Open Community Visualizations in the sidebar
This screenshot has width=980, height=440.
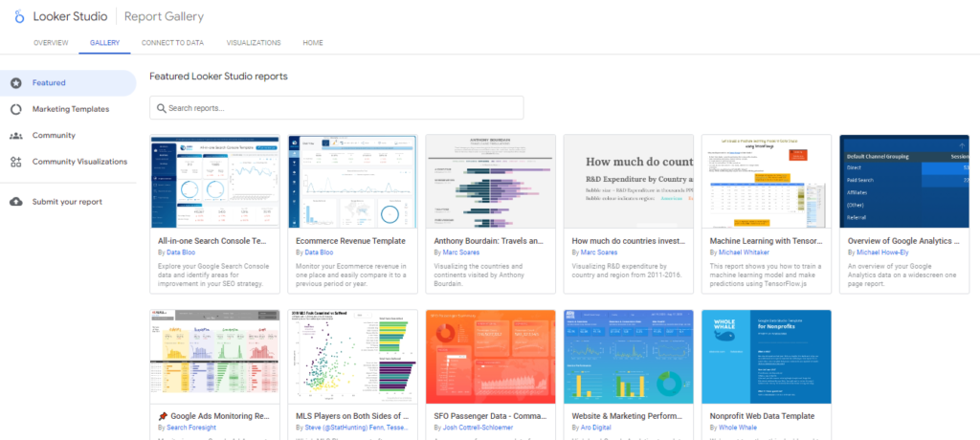pyautogui.click(x=68, y=162)
